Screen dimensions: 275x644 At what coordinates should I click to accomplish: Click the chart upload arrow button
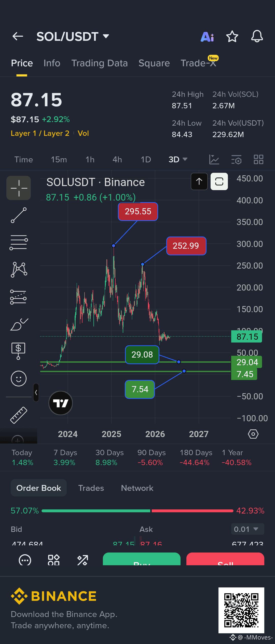[x=199, y=181]
